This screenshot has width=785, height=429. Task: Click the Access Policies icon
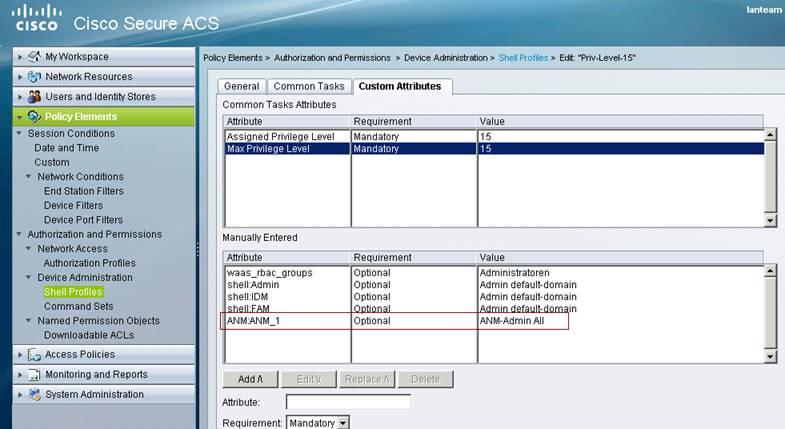pos(34,354)
